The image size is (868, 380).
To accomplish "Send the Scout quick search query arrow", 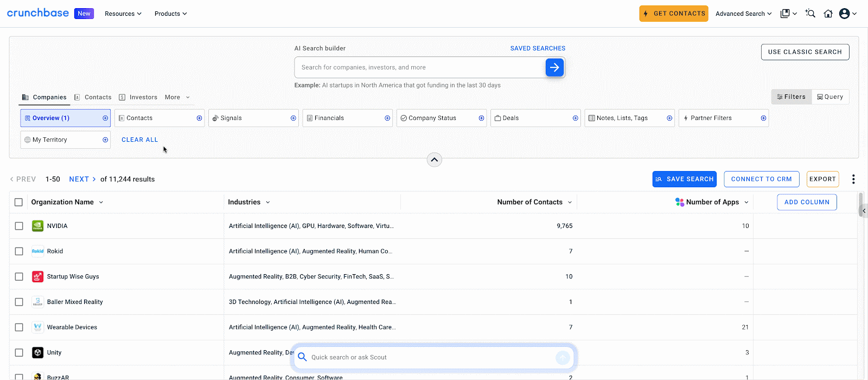I will click(x=563, y=357).
